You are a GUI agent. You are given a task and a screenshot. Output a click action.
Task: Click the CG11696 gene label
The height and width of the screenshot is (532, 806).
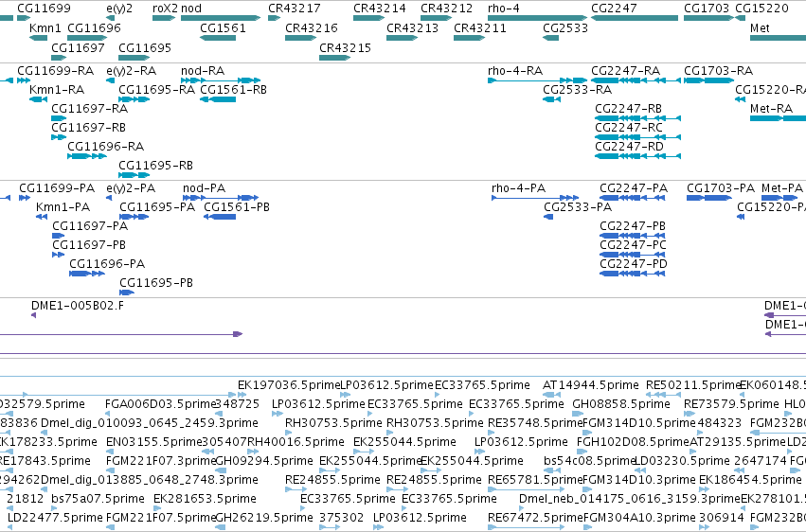(94, 27)
